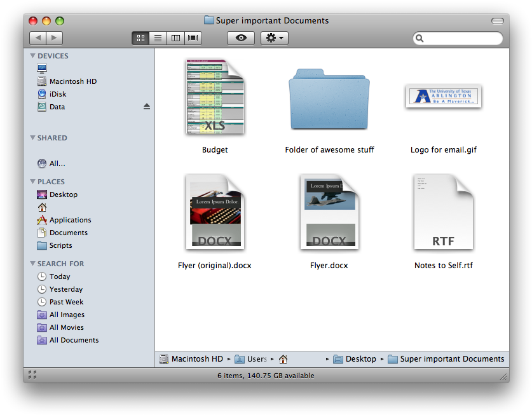Image resolution: width=532 pixels, height=415 pixels.
Task: Open the Budget XLS file icon
Action: click(x=215, y=97)
